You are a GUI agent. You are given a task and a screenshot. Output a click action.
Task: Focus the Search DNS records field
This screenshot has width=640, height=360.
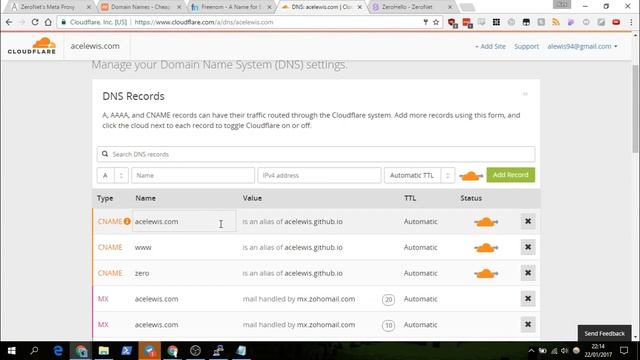click(316, 154)
